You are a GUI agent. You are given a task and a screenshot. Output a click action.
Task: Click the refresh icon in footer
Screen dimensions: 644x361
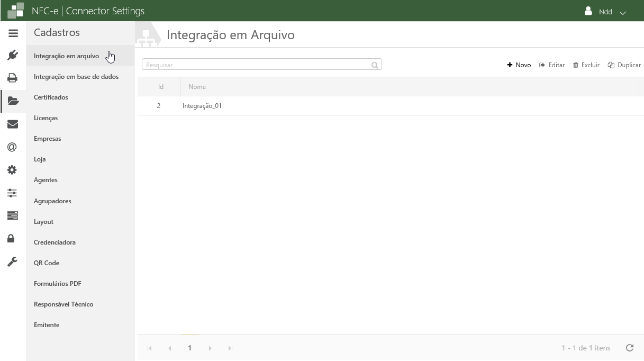(x=630, y=348)
